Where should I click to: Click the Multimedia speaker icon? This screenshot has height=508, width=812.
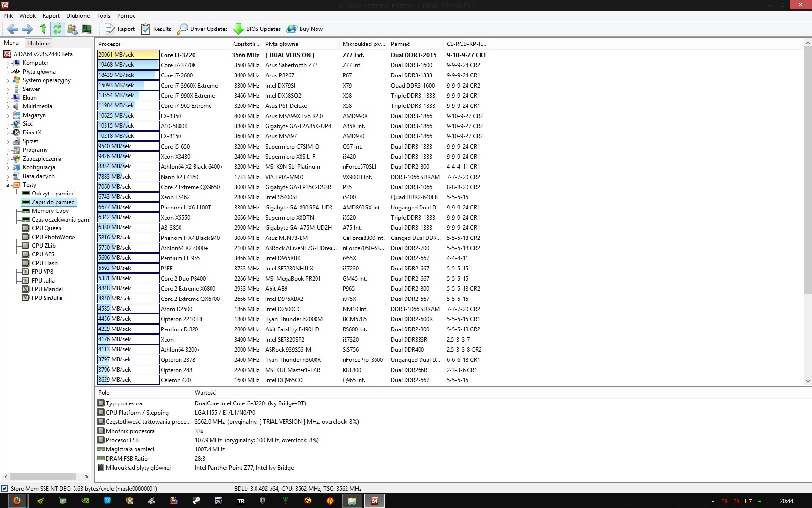point(16,106)
